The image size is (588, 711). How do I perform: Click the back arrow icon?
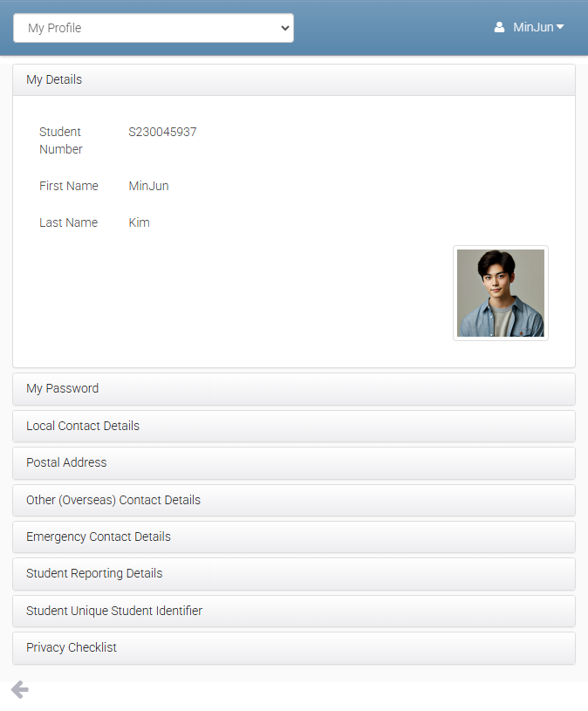click(19, 690)
